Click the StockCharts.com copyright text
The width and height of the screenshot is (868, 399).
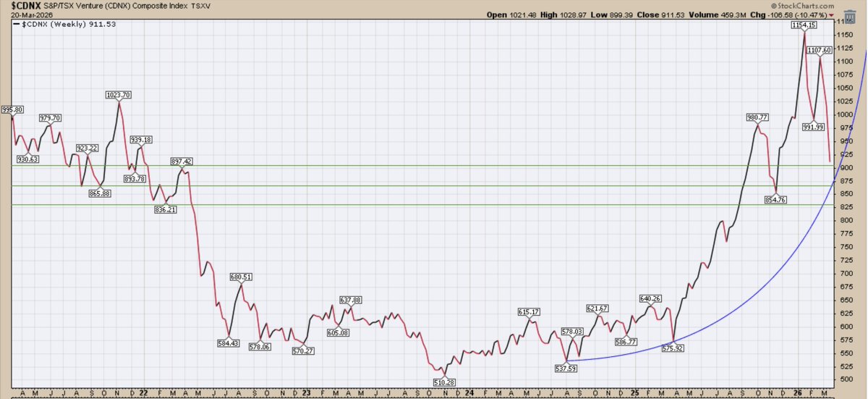click(x=803, y=5)
